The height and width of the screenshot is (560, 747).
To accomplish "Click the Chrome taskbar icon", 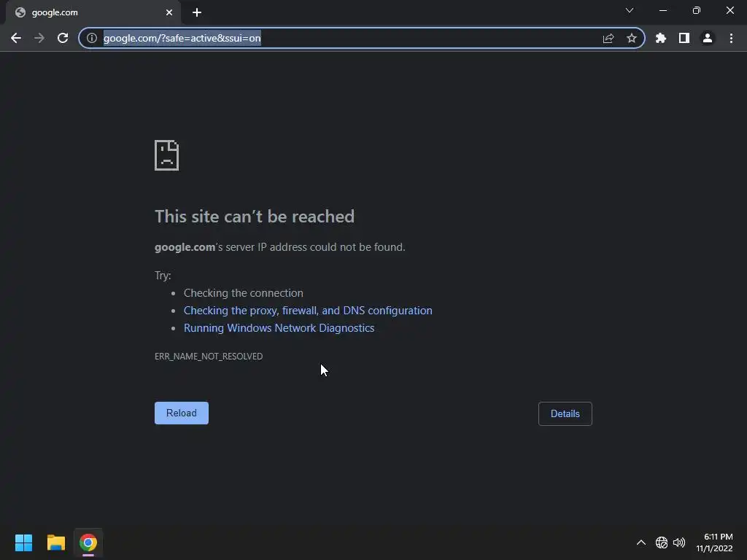I will (88, 542).
